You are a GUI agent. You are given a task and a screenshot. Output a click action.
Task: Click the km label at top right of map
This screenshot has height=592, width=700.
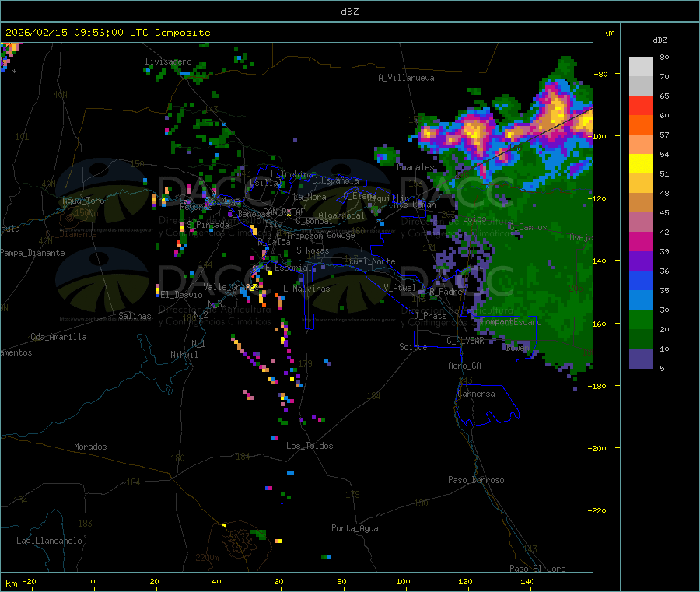[608, 33]
